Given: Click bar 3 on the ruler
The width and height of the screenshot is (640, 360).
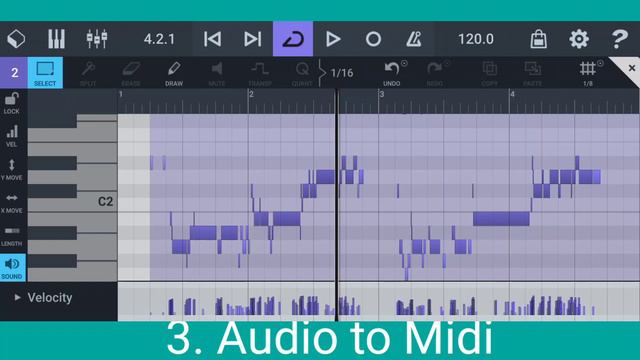Looking at the screenshot, I should (382, 94).
